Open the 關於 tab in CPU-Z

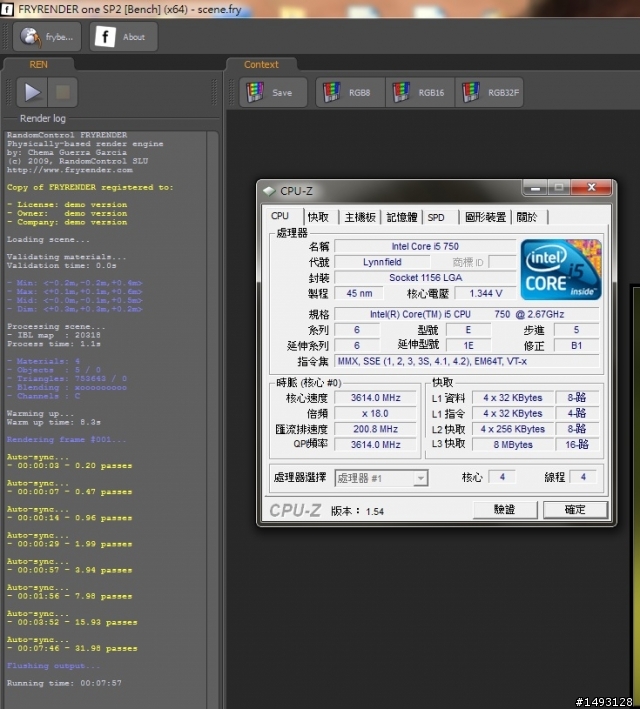click(x=529, y=217)
